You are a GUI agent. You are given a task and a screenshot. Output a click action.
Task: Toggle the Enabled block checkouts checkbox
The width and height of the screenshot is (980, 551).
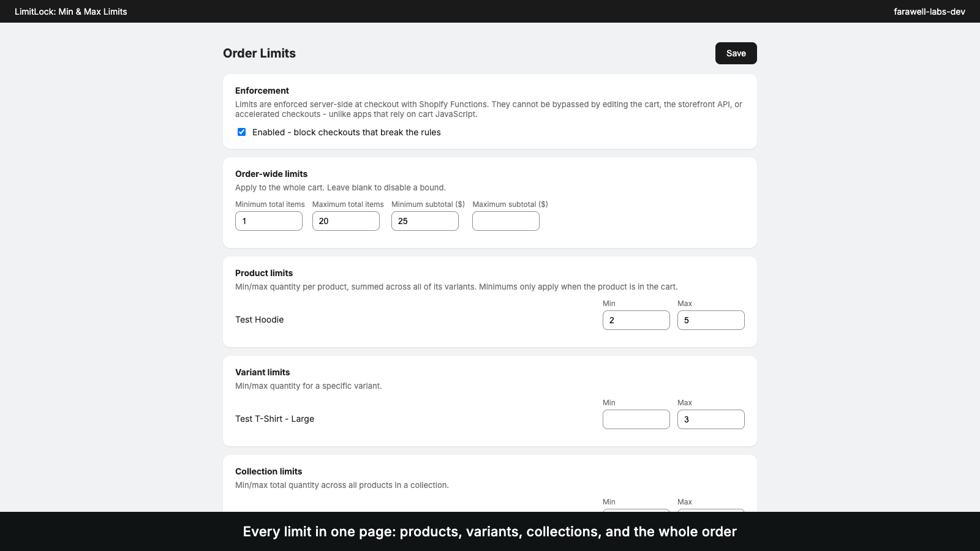[242, 132]
